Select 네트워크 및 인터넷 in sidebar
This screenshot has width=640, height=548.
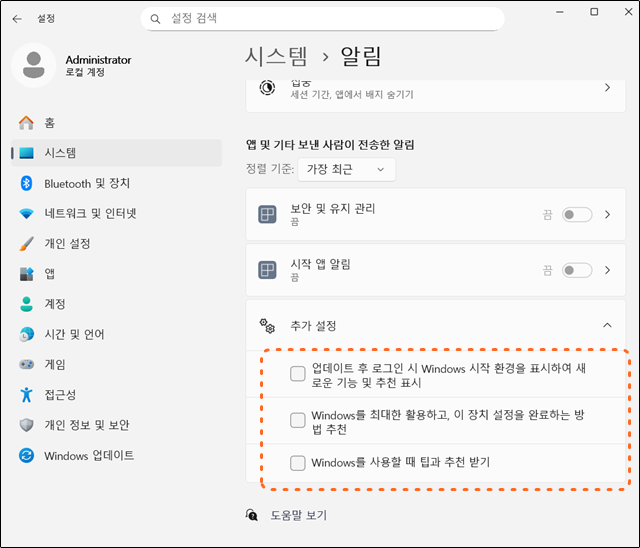click(x=116, y=213)
